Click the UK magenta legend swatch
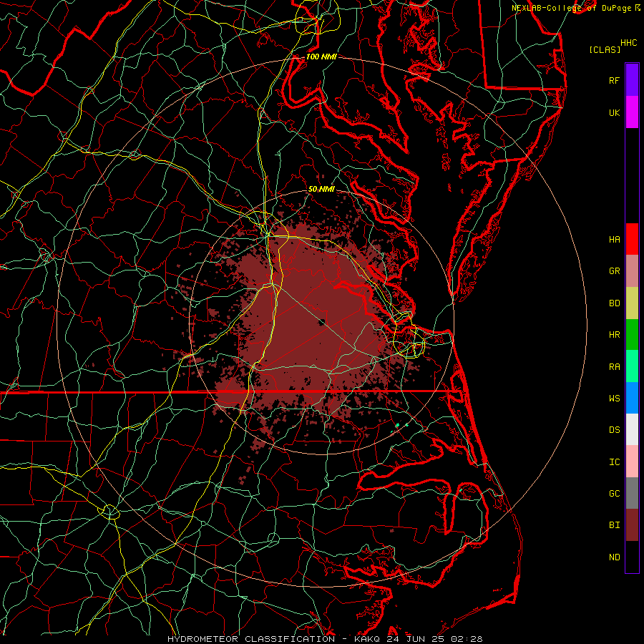The width and height of the screenshot is (644, 644). click(632, 112)
